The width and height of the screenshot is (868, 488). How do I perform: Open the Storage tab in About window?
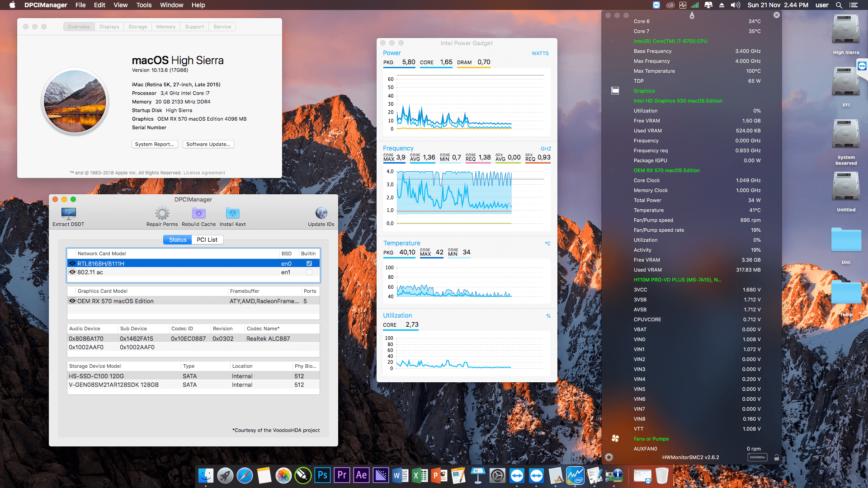[138, 27]
